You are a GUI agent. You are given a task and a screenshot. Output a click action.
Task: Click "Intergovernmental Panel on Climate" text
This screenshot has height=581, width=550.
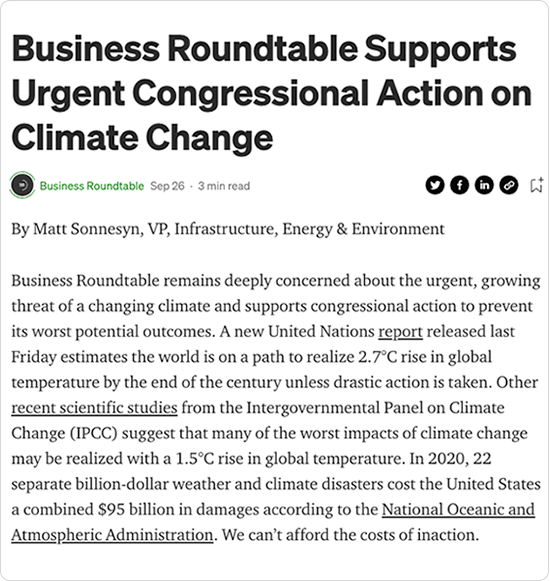point(375,408)
